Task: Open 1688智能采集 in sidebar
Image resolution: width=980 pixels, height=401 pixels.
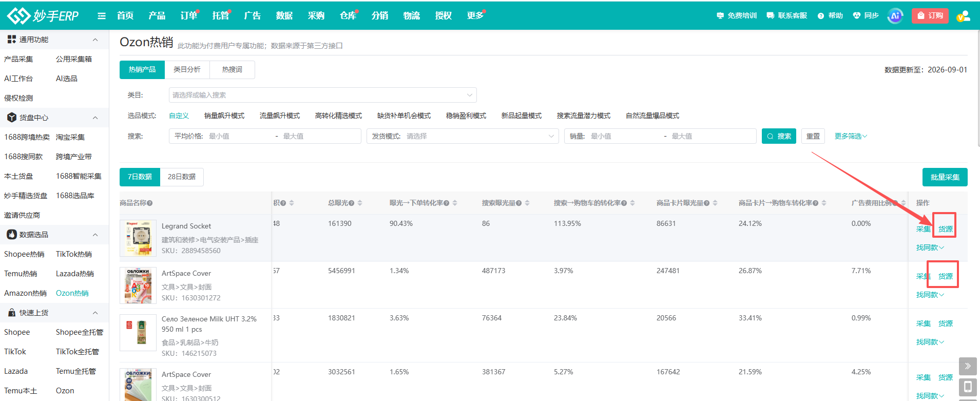Action: pyautogui.click(x=79, y=176)
